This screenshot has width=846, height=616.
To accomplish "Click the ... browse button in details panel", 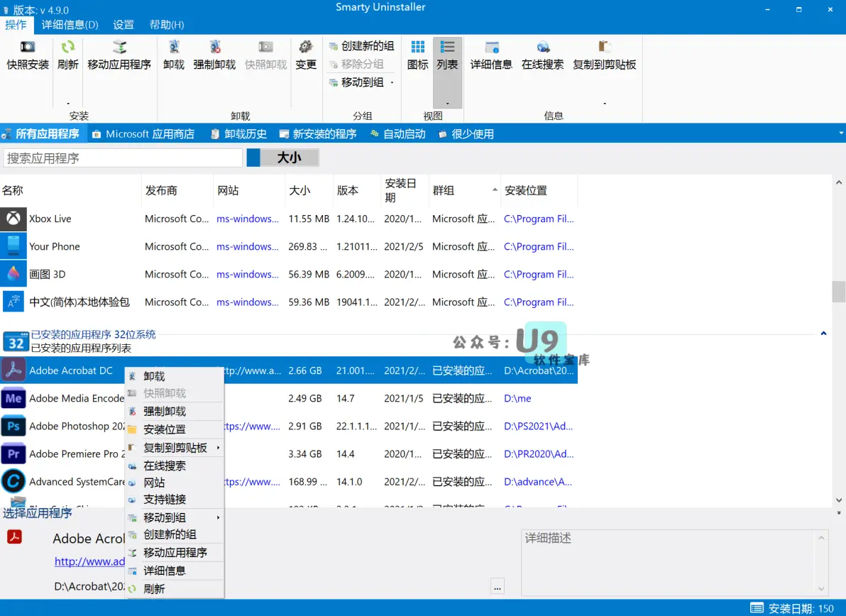I will coord(498,586).
